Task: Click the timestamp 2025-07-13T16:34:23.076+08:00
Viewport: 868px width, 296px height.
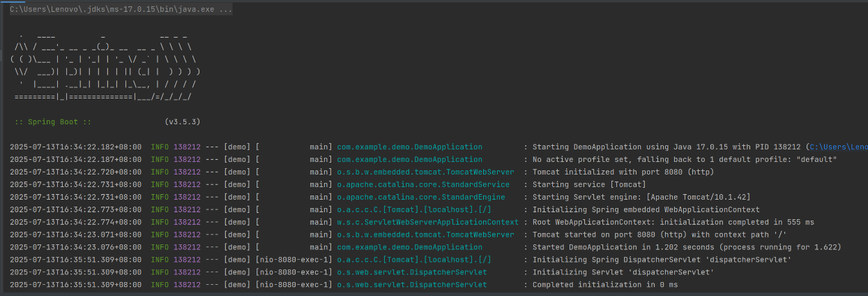Action: click(75, 248)
